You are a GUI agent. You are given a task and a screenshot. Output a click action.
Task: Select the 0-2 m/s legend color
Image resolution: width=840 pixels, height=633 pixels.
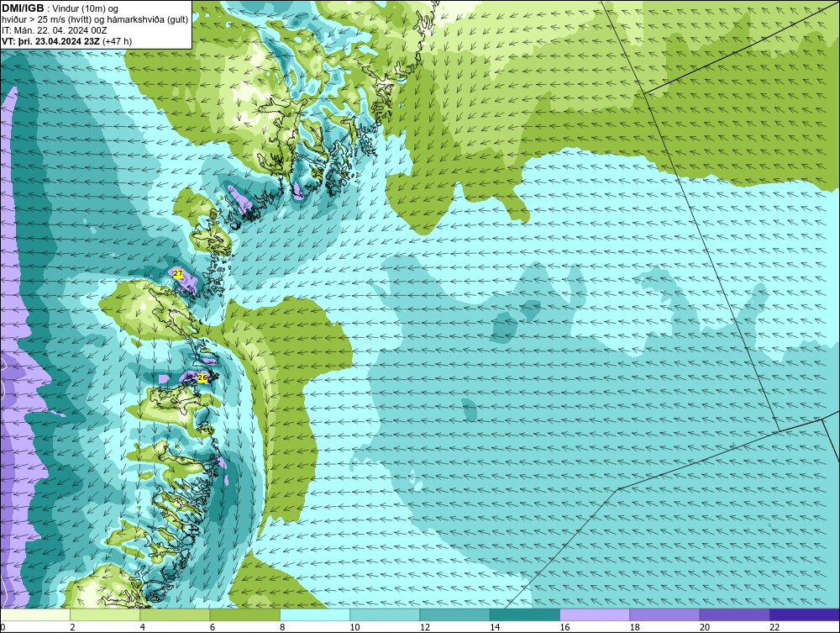[x=35, y=615]
